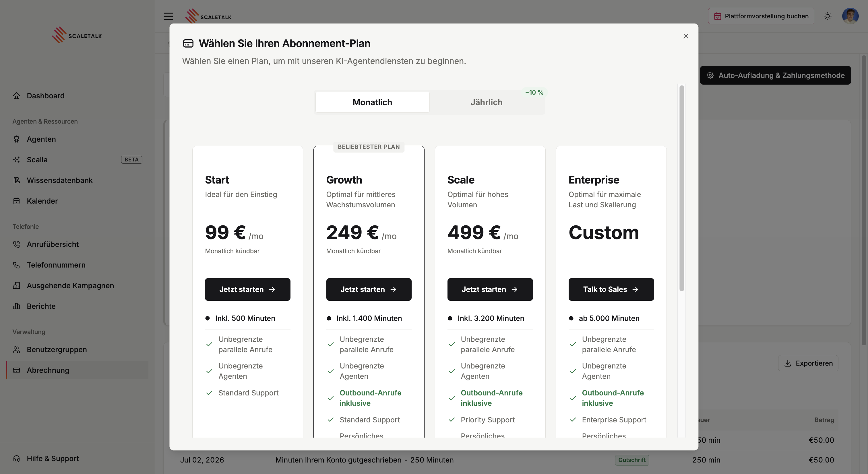Click the 249 € price
This screenshot has width=868, height=474.
(x=352, y=232)
